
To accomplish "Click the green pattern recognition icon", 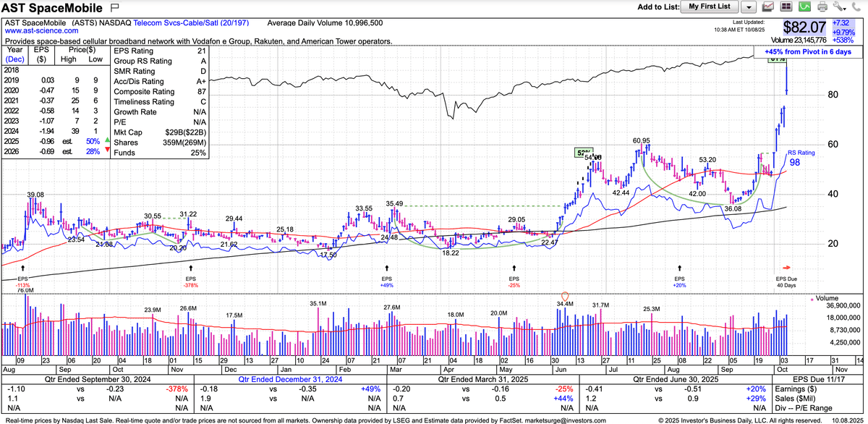I will (804, 7).
